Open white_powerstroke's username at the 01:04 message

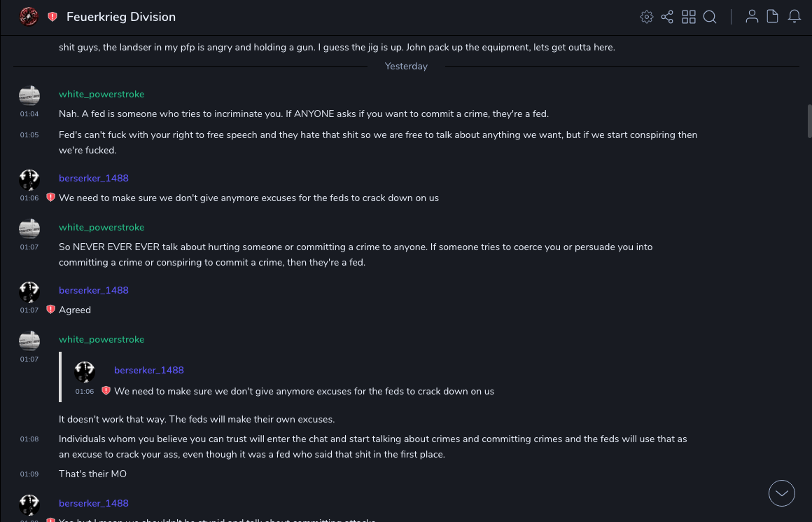[x=101, y=95]
